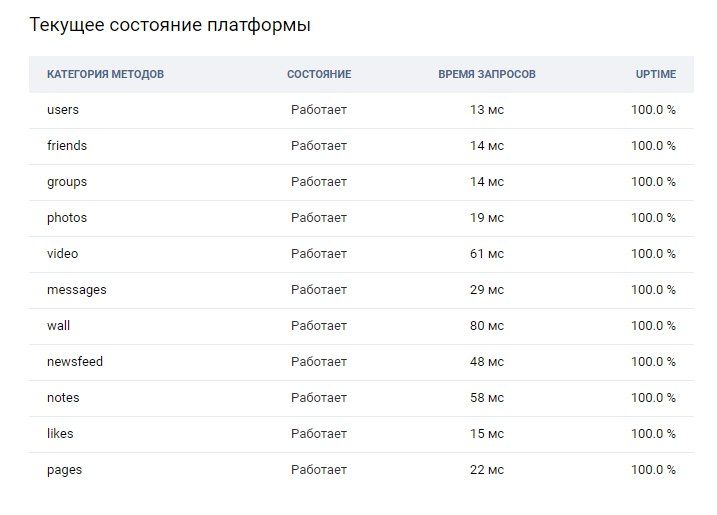Screen dimensions: 717x515
Task: Click '100.0 %' uptime in likes row
Action: click(x=653, y=434)
